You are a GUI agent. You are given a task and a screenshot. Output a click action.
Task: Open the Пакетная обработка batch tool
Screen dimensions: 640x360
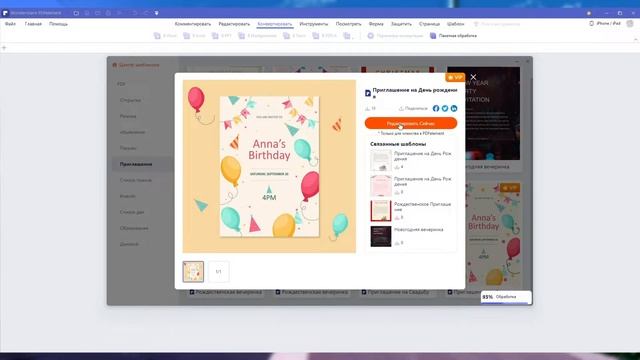click(x=453, y=36)
